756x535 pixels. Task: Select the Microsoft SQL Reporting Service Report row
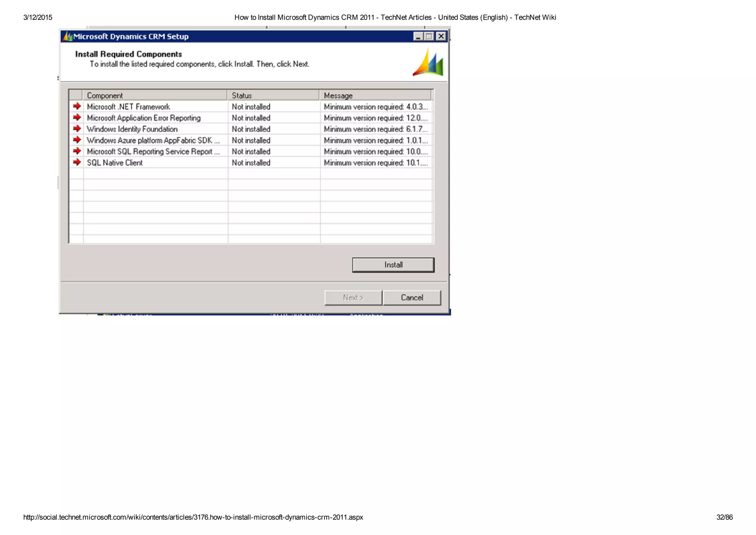coord(251,151)
